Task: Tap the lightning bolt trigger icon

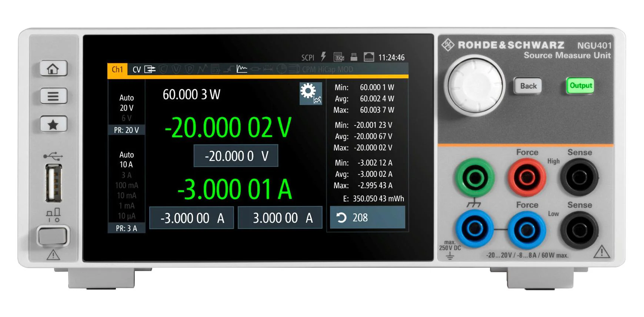Action: (x=323, y=57)
